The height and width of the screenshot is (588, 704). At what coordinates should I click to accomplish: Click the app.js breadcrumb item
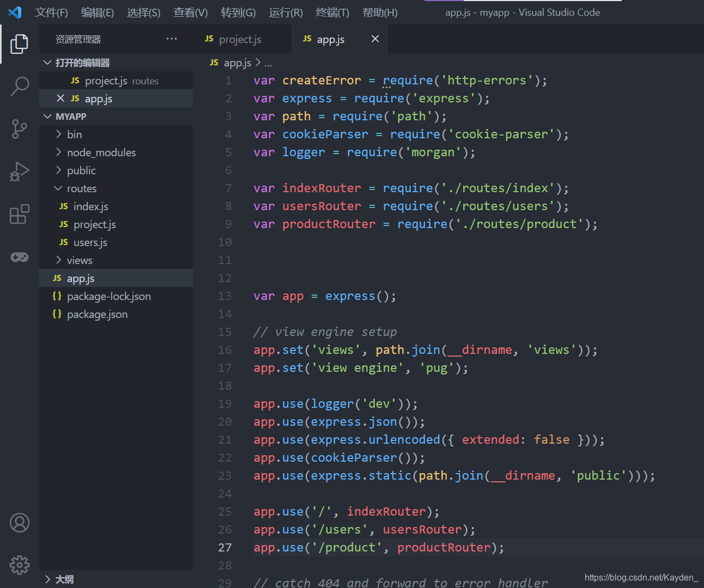[x=238, y=63]
